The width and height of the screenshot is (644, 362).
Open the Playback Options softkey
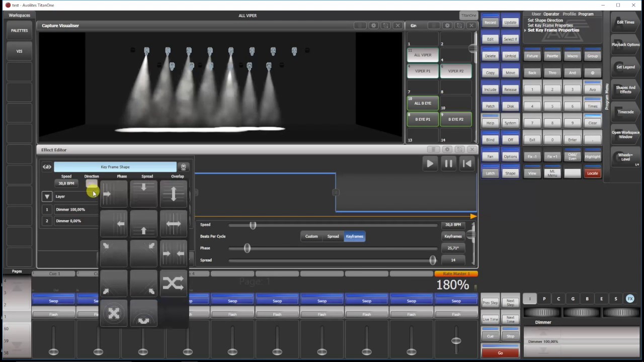[625, 45]
